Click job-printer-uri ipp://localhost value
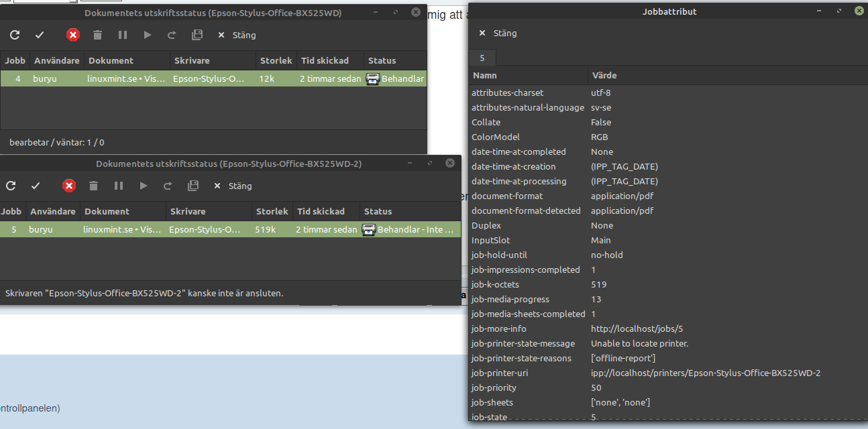Viewport: 868px width, 429px height. tap(706, 373)
